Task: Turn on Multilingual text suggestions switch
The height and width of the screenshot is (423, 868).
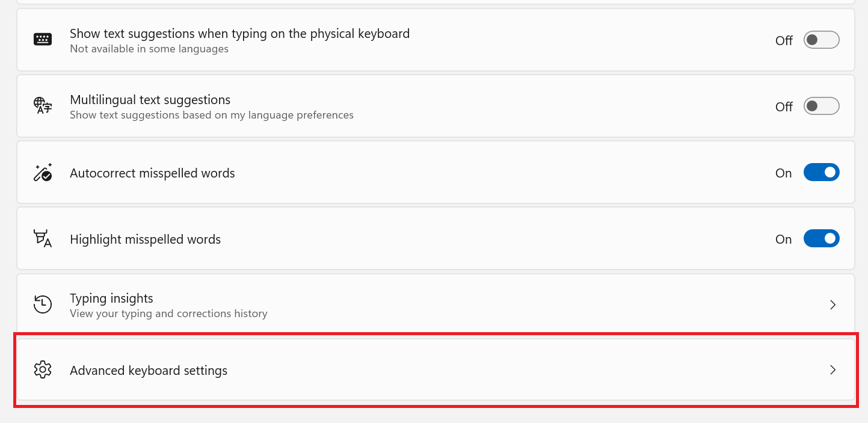Action: [821, 107]
